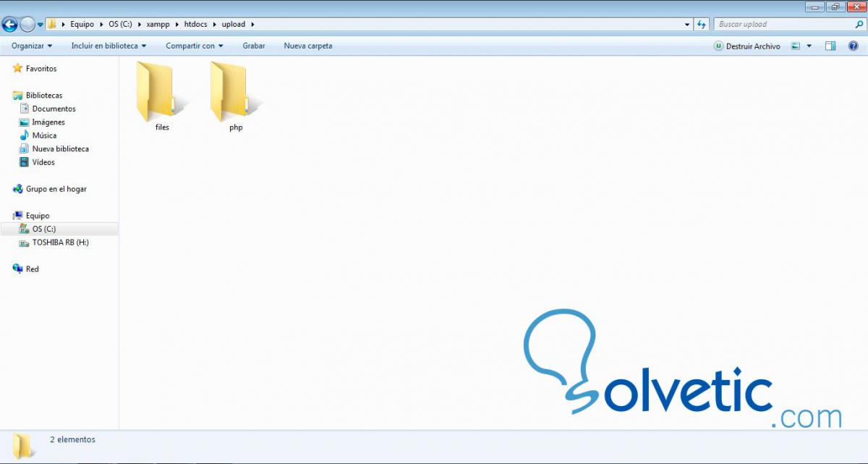This screenshot has width=868, height=464.
Task: Select Favoritos in the navigation pane
Action: (34, 69)
